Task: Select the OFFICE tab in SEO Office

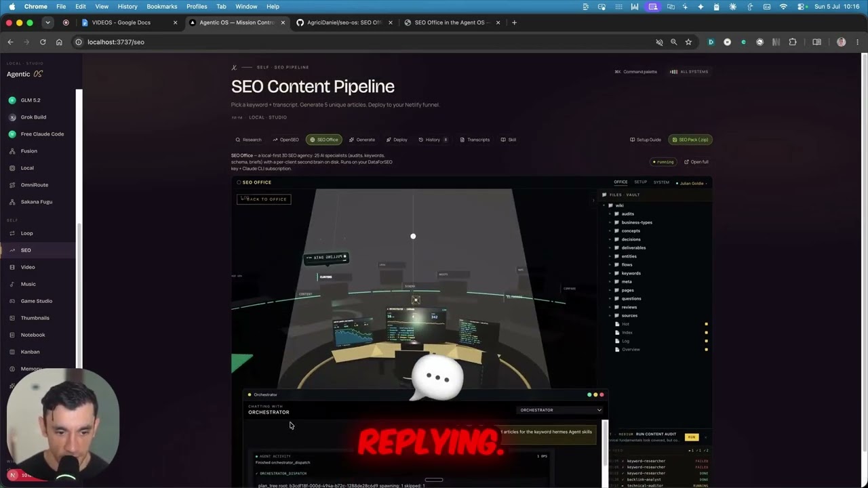Action: point(620,182)
